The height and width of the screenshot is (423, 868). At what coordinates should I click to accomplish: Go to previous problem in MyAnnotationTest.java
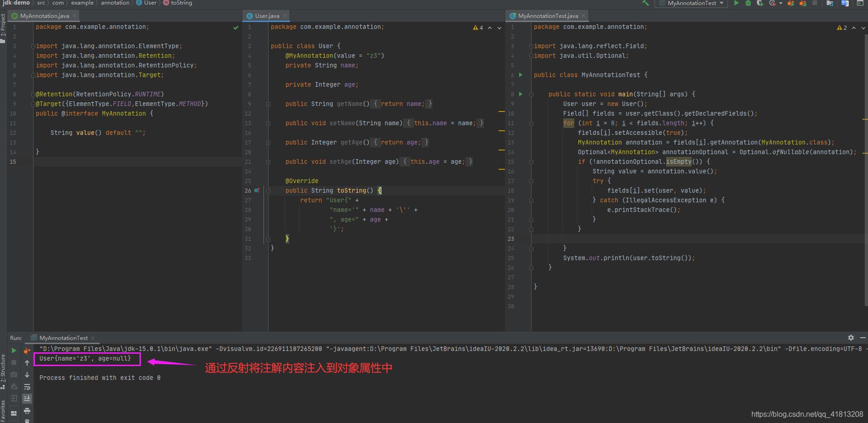coord(854,28)
